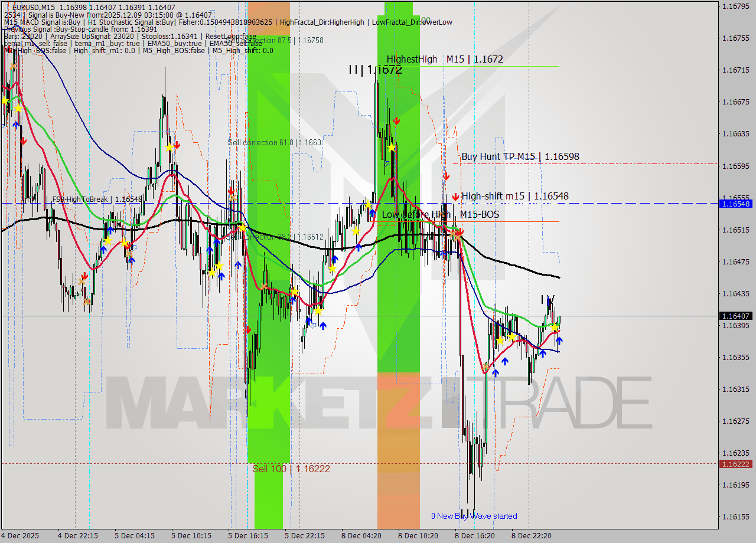Click the red arrow beside the High-shift m15 label
Image resolution: width=756 pixels, height=543 pixels.
pyautogui.click(x=455, y=195)
